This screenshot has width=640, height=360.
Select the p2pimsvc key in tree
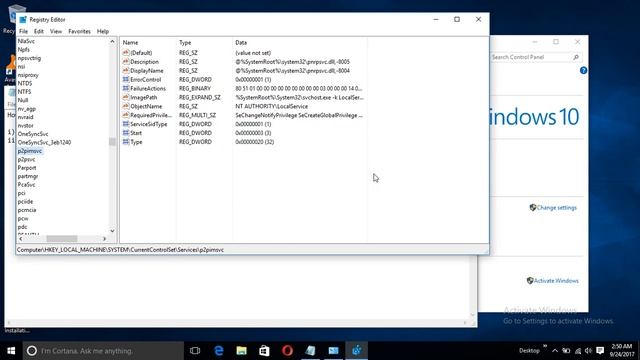29,151
